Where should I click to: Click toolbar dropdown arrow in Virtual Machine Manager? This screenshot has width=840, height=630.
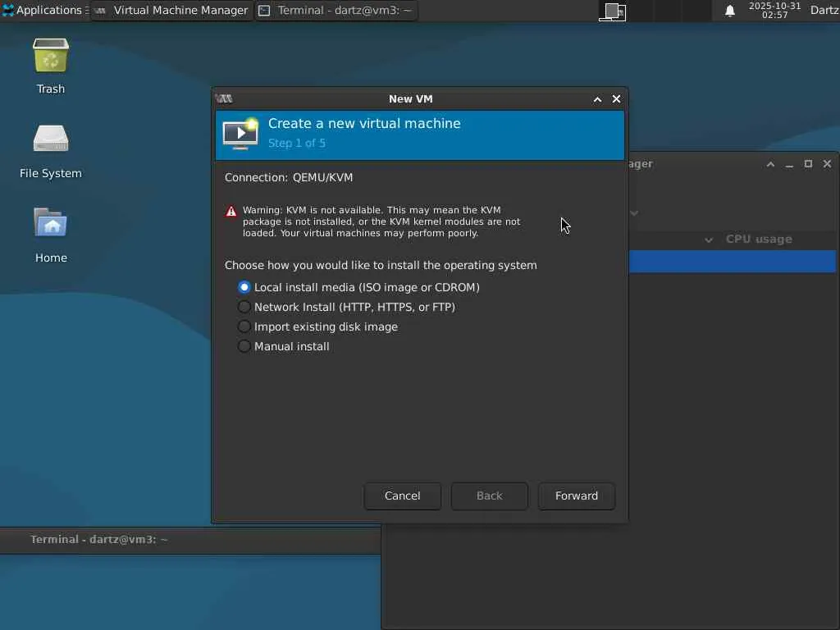(x=634, y=213)
